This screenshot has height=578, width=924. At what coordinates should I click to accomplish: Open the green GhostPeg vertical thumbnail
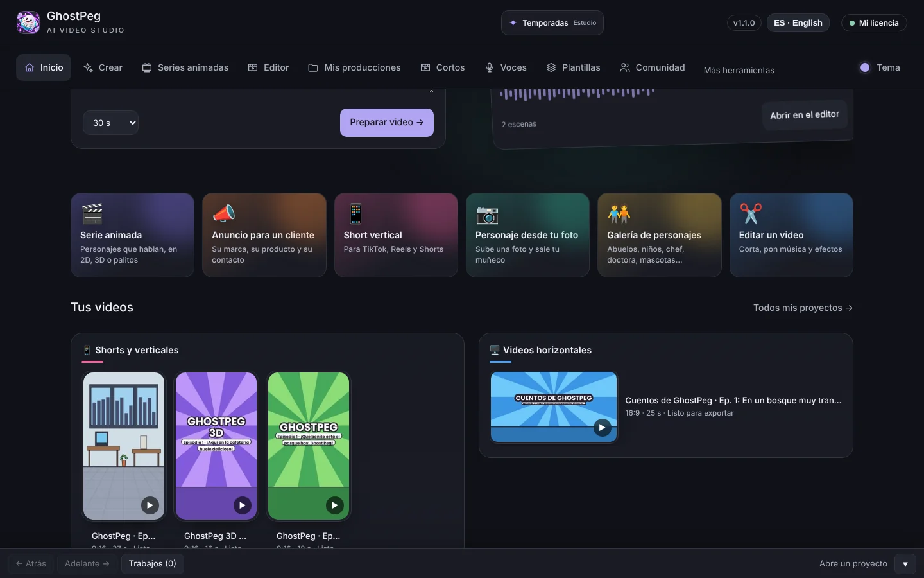[309, 446]
